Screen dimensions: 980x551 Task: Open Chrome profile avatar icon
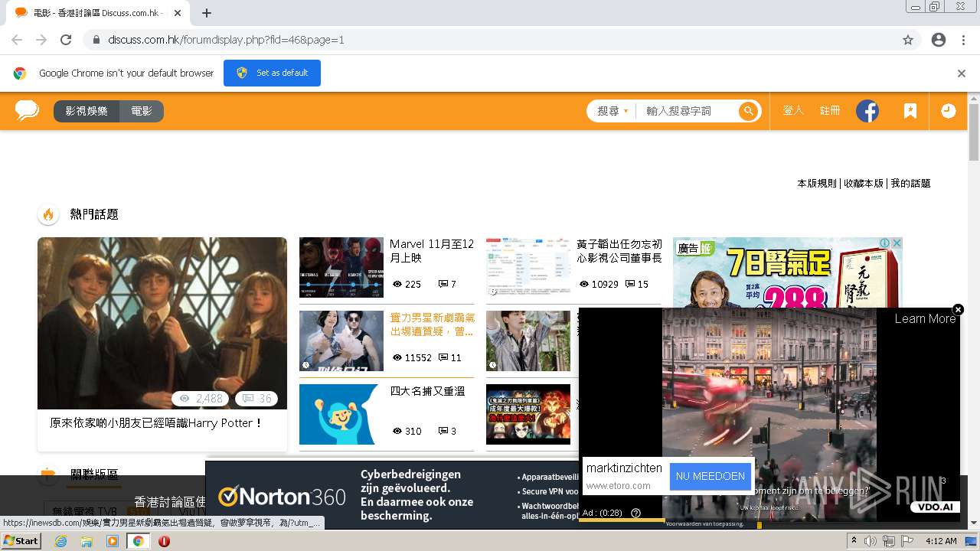(939, 40)
